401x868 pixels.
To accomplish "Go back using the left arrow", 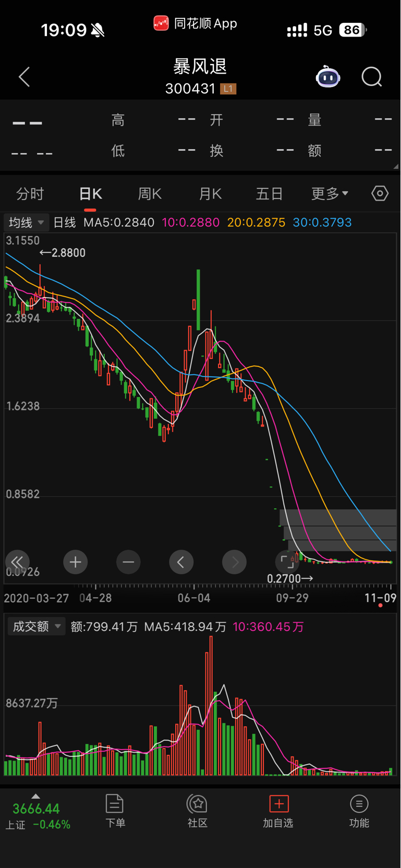I will 25,77.
